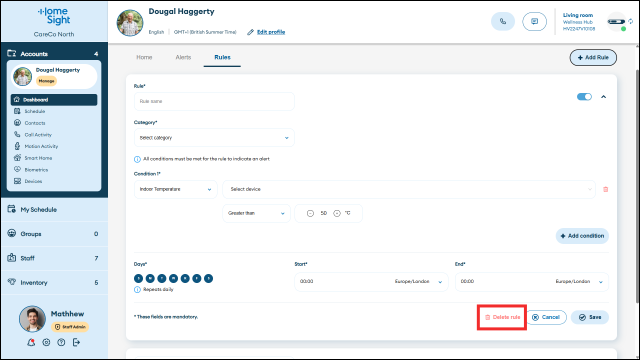Open My Schedule

coord(54,209)
